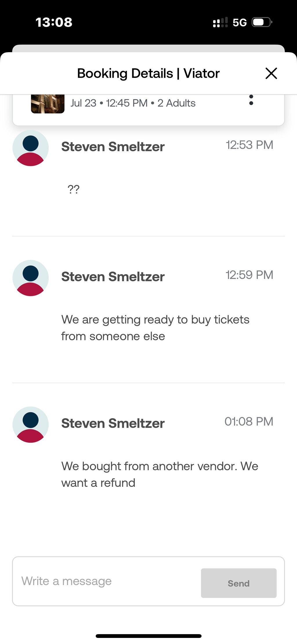
Task: Tap avatar beside the 01:08 PM message
Action: point(30,424)
